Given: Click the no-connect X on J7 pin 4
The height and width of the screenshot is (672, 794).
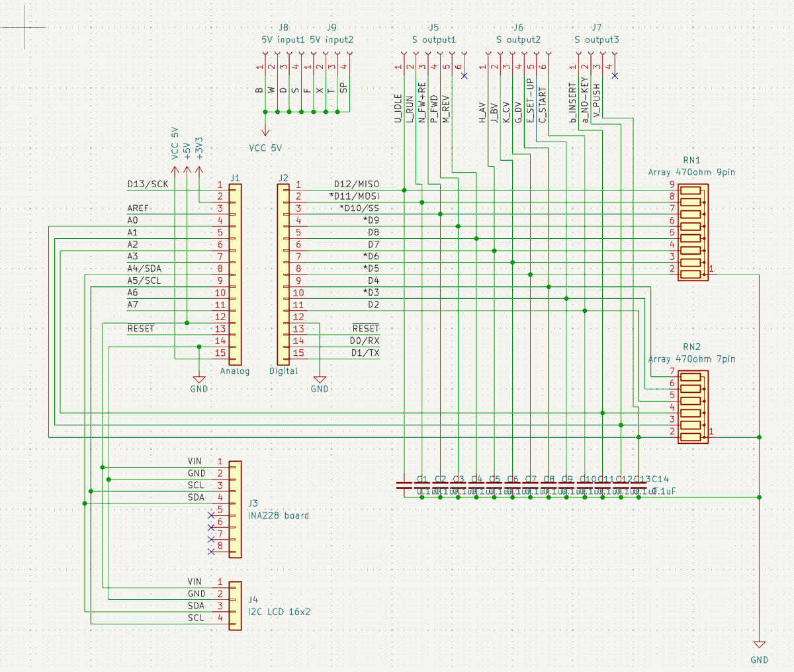Looking at the screenshot, I should (x=615, y=76).
